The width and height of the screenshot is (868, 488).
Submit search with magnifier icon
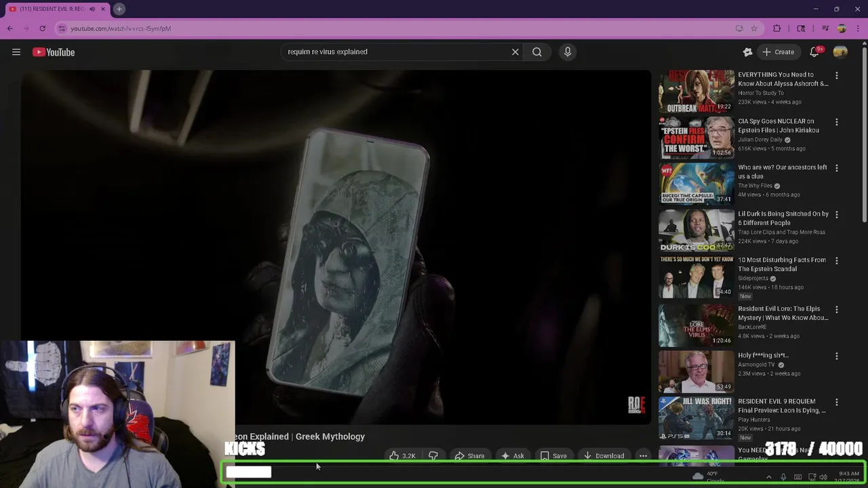pos(537,52)
